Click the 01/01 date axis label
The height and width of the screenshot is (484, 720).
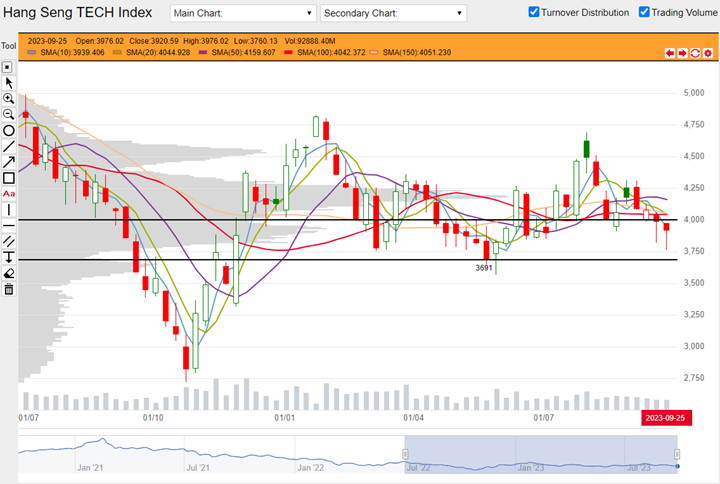[x=285, y=418]
